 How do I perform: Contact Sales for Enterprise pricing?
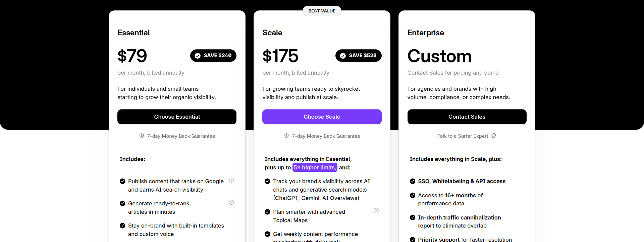point(467,117)
